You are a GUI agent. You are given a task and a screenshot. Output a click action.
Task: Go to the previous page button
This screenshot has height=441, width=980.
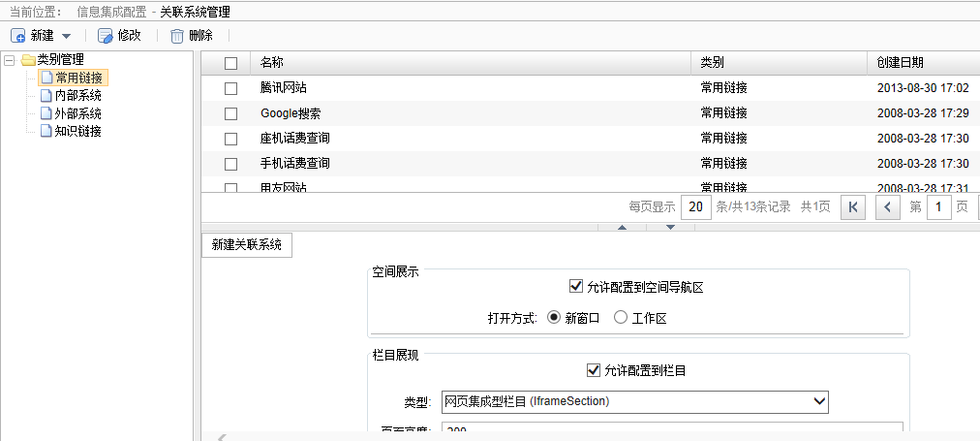(x=887, y=207)
